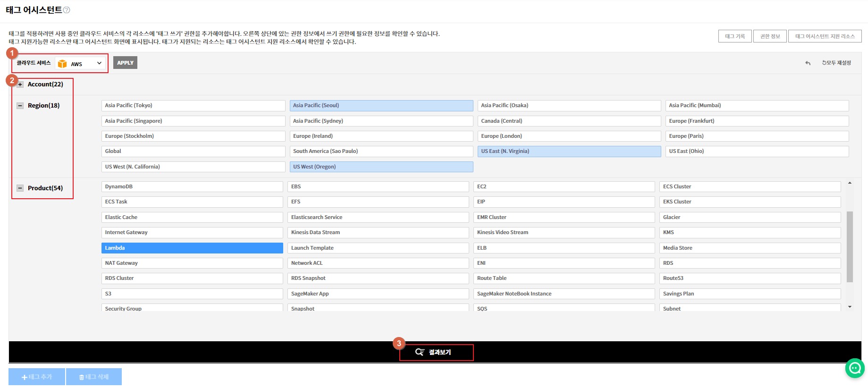Click 태그 어시스턴트 지원 리소스 button
This screenshot has width=868, height=388.
[x=825, y=36]
